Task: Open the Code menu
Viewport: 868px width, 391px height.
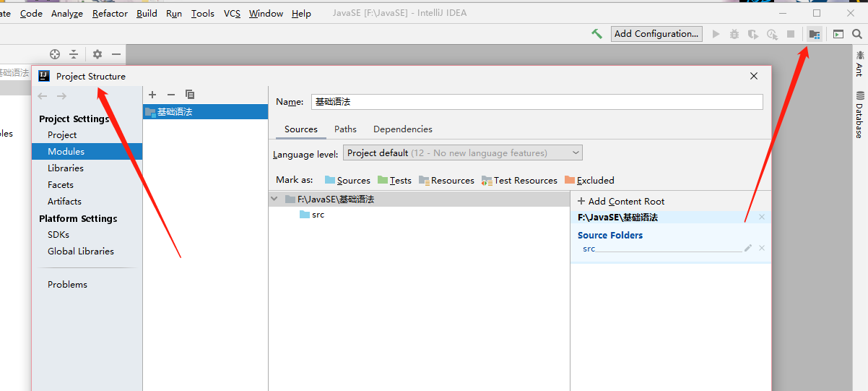Action: [31, 14]
